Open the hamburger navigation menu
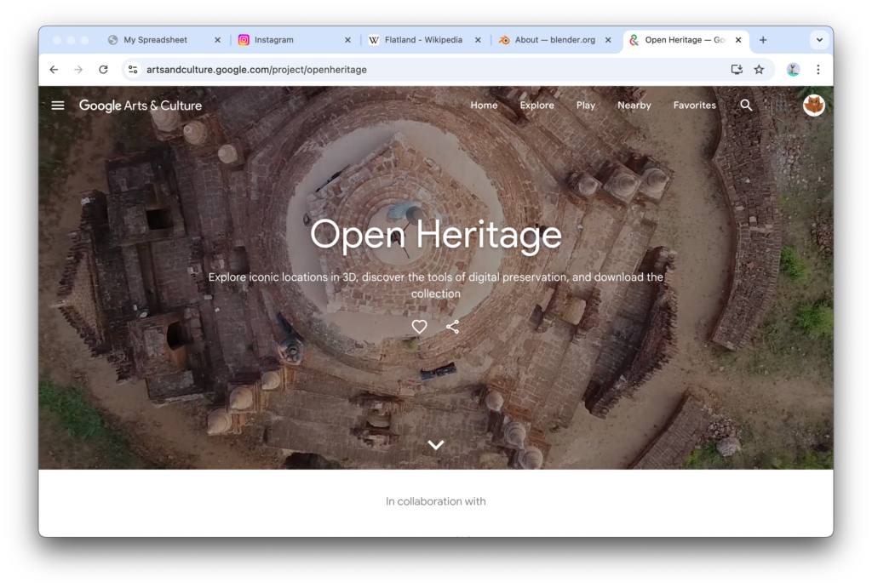Screen dimensions: 872x588 click(x=58, y=106)
